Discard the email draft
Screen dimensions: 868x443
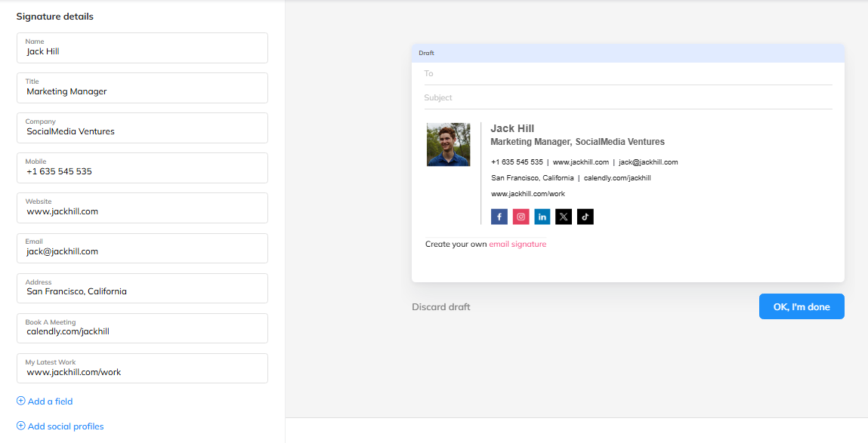440,307
